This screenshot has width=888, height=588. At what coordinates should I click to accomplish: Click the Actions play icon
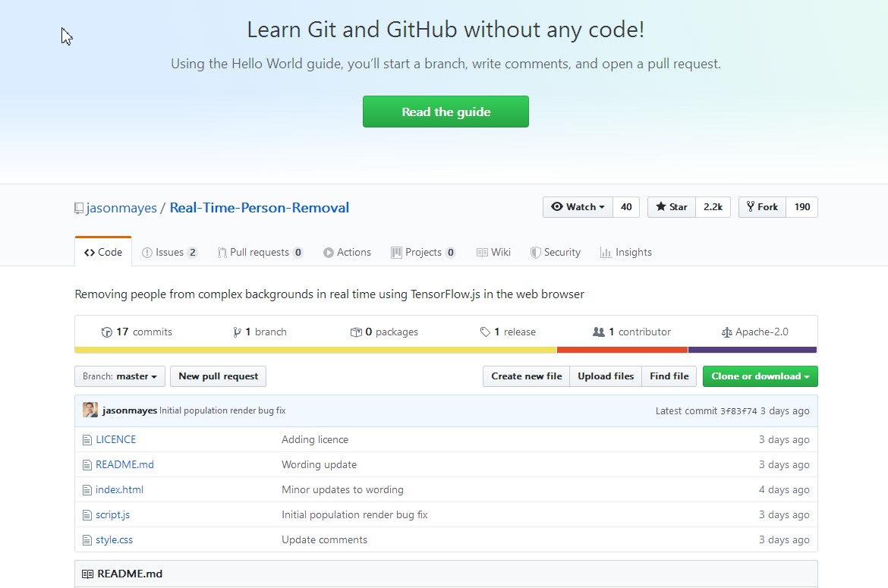point(329,253)
